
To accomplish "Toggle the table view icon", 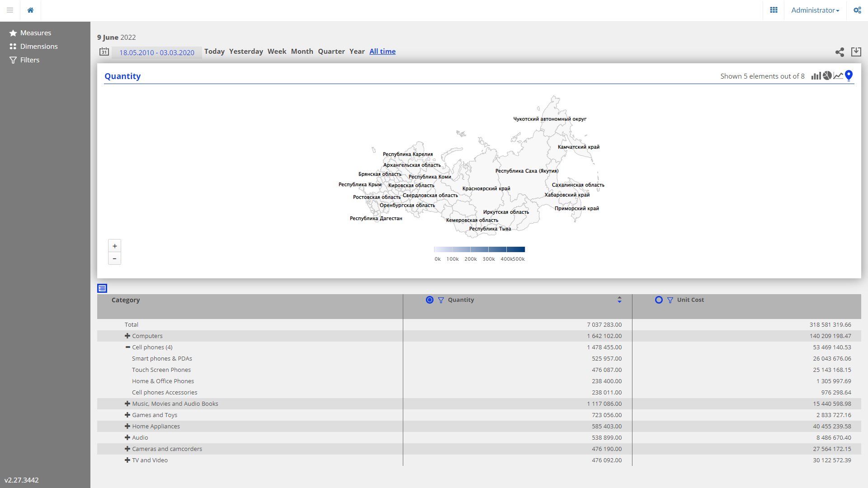I will (102, 288).
